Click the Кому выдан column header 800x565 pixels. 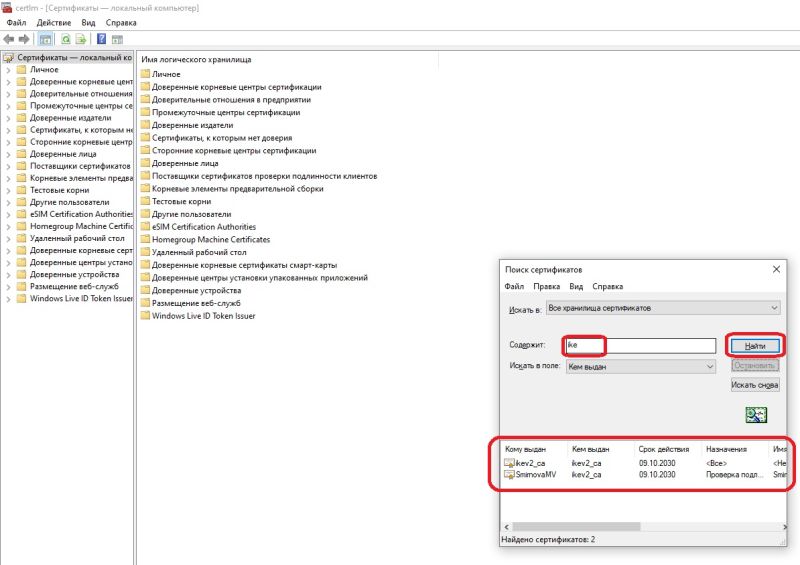(x=535, y=449)
